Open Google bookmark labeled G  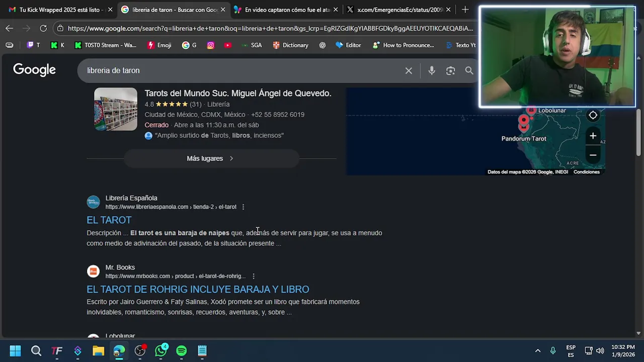point(190,45)
